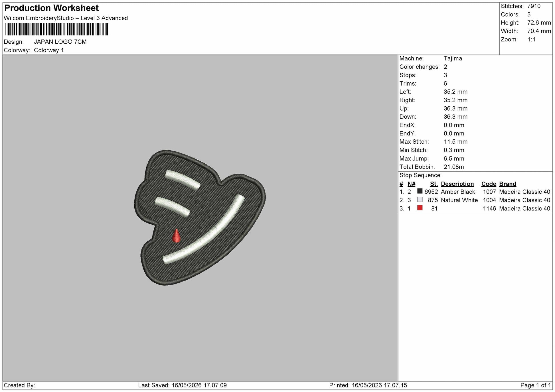Click the Machine value "Tajima"

(x=453, y=58)
